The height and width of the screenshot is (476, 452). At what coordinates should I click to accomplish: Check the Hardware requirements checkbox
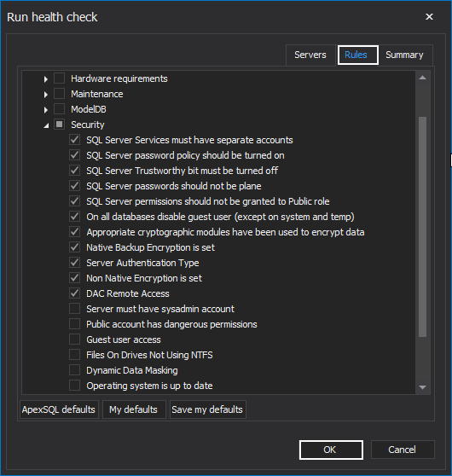[59, 78]
